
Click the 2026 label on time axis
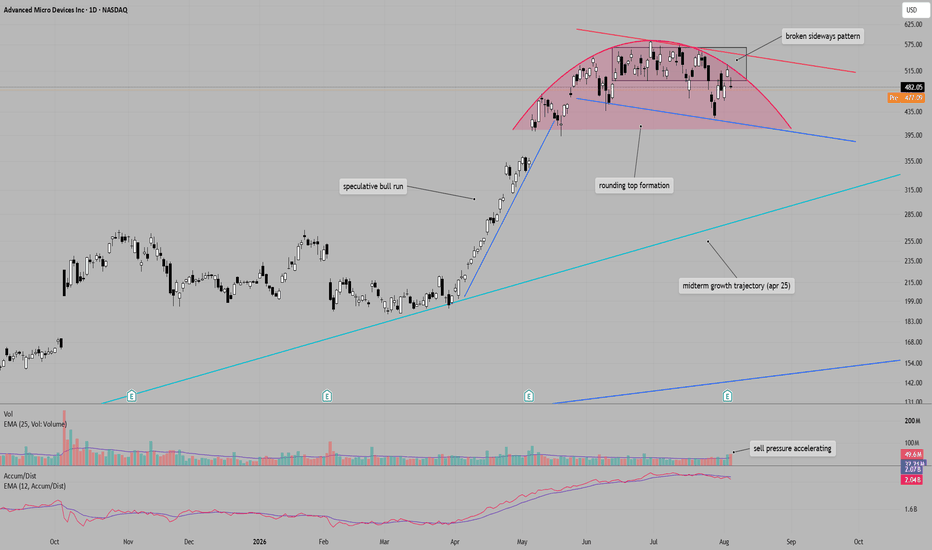259,542
